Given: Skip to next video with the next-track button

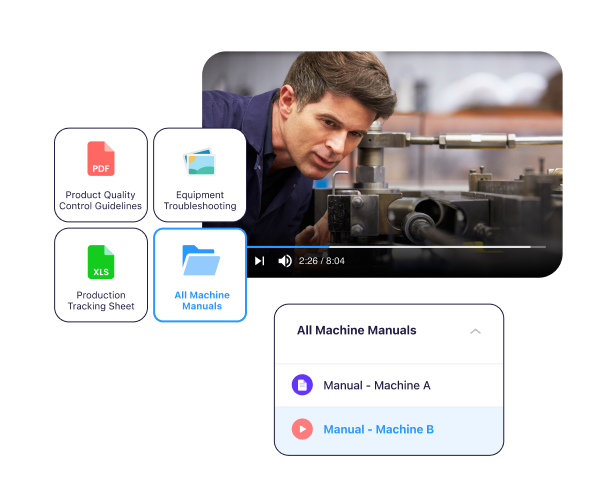Looking at the screenshot, I should 259,261.
